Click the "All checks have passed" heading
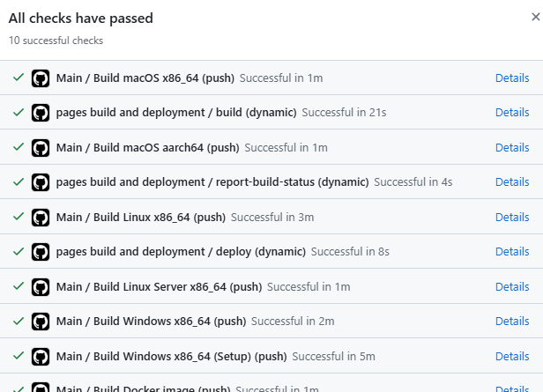Image resolution: width=543 pixels, height=392 pixels. click(80, 18)
